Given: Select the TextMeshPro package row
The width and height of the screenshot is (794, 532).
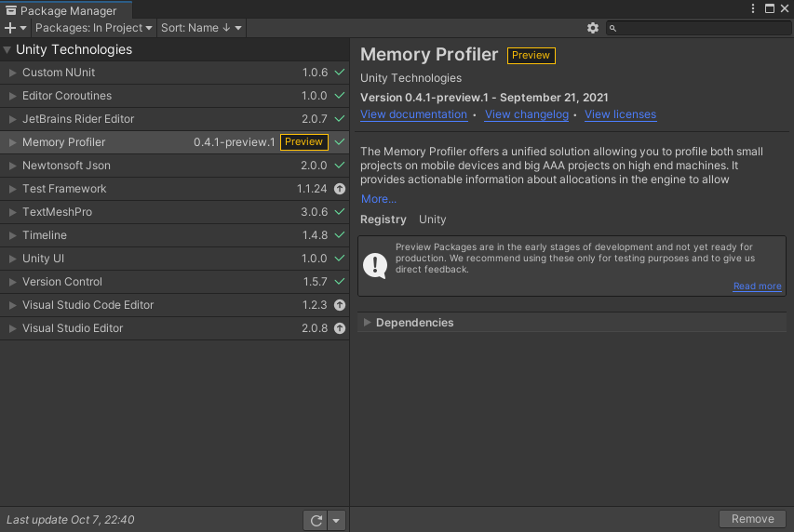Looking at the screenshot, I should 174,212.
